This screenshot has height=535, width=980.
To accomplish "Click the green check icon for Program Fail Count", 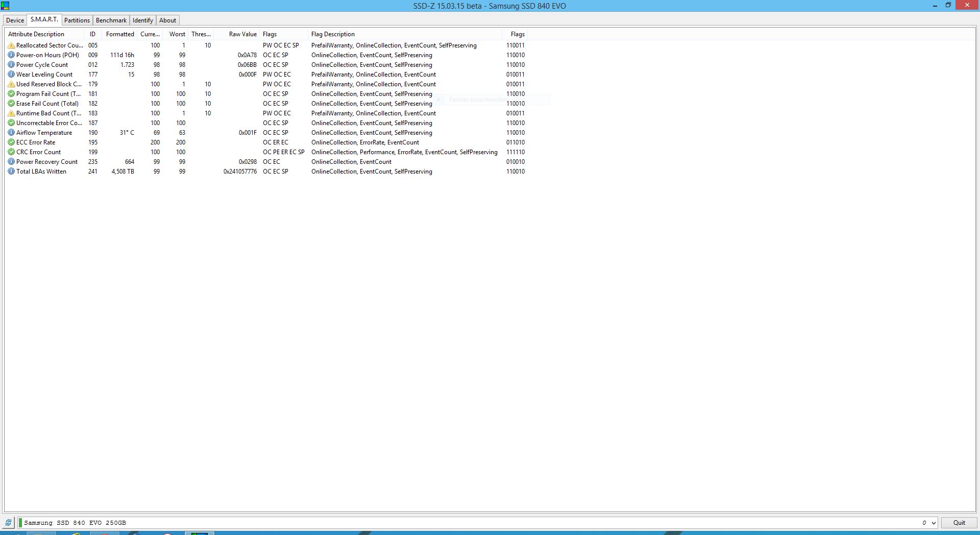I will click(11, 94).
